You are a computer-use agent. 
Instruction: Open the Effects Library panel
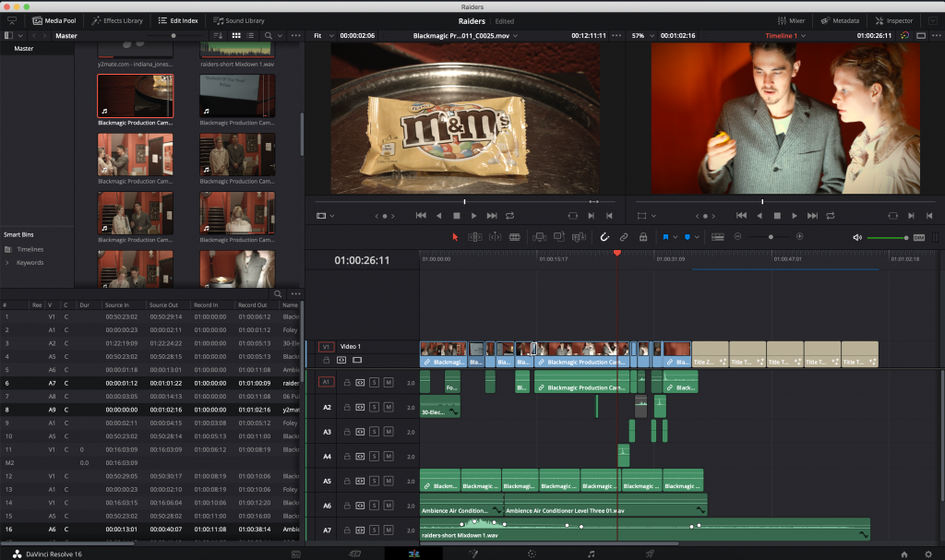pos(117,20)
